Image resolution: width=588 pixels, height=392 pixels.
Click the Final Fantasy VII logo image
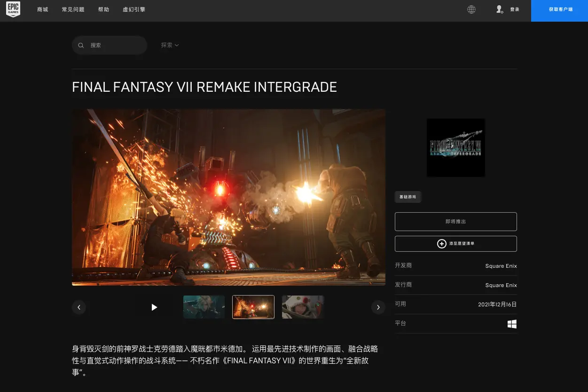click(x=455, y=148)
